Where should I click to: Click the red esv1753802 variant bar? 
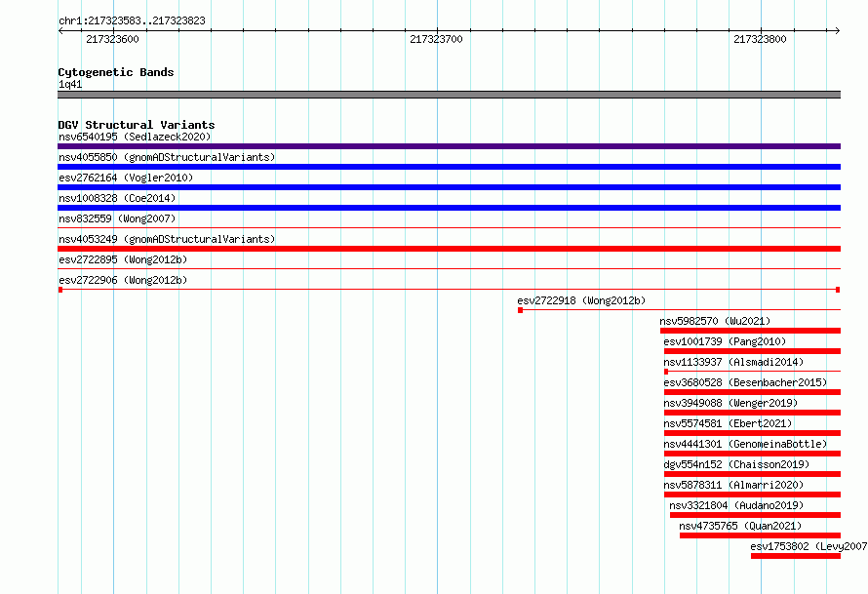[796, 556]
